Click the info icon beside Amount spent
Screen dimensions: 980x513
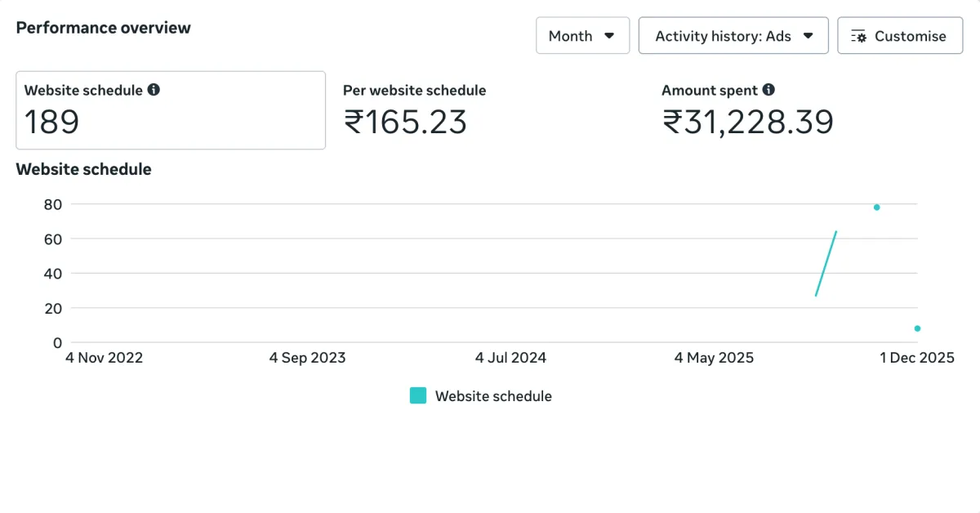click(x=768, y=90)
